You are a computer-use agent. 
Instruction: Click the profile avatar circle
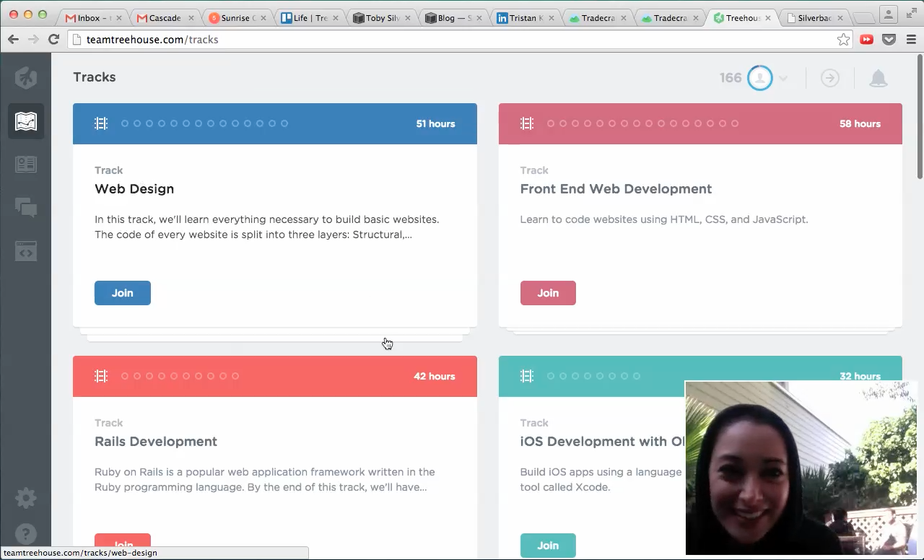point(759,78)
